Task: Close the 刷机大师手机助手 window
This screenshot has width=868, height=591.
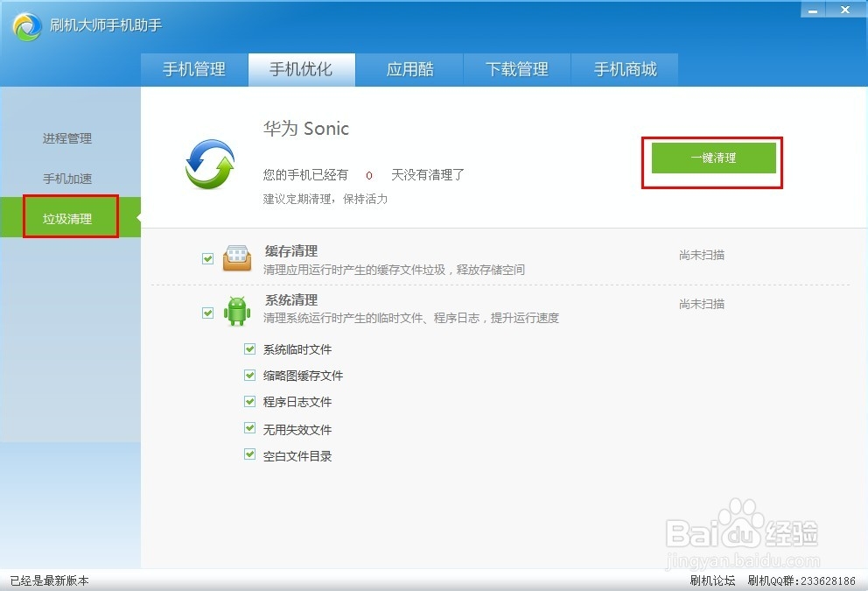Action: click(845, 10)
